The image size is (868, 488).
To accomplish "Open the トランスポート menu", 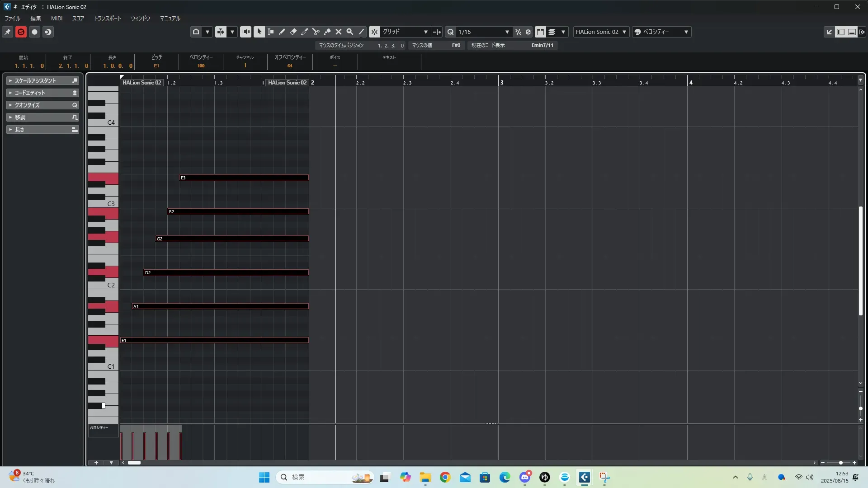I will click(x=107, y=19).
